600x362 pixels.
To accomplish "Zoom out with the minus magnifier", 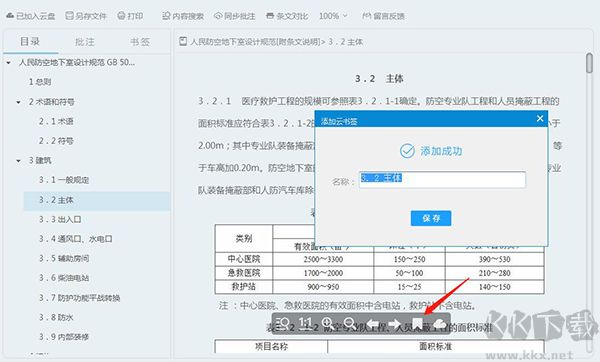I will click(350, 324).
